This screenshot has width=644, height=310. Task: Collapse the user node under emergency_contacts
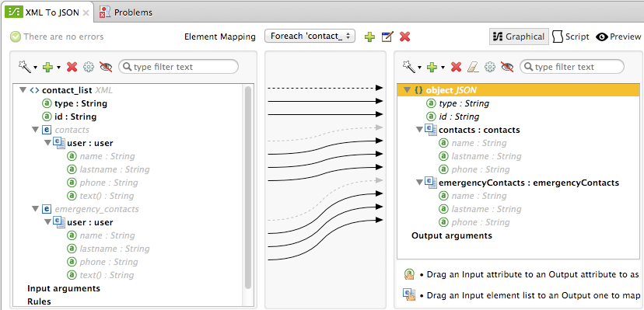(47, 222)
